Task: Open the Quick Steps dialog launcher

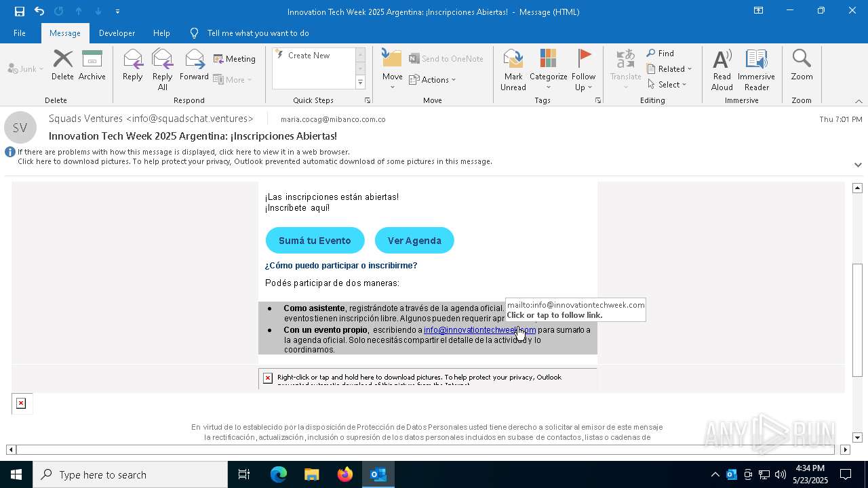Action: pos(368,100)
